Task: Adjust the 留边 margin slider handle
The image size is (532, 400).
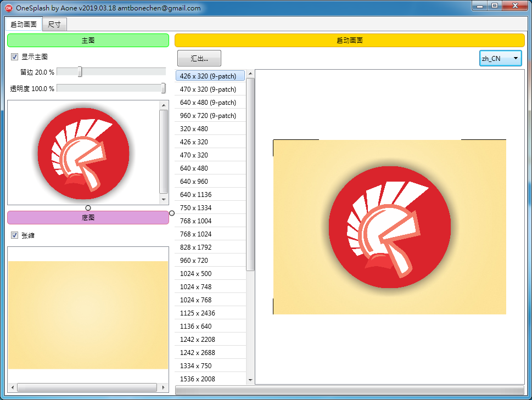Action: tap(80, 72)
